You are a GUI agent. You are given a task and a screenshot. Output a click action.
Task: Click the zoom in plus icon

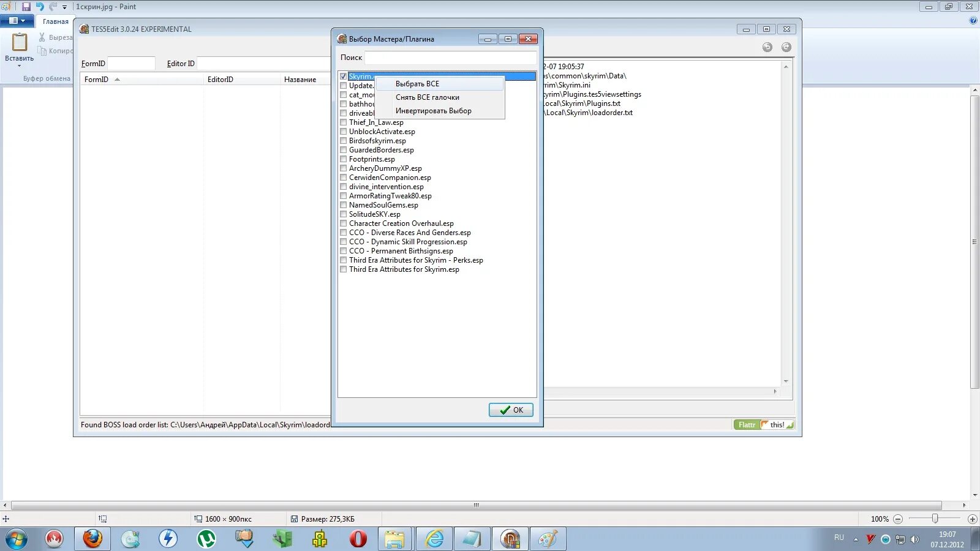pyautogui.click(x=972, y=519)
